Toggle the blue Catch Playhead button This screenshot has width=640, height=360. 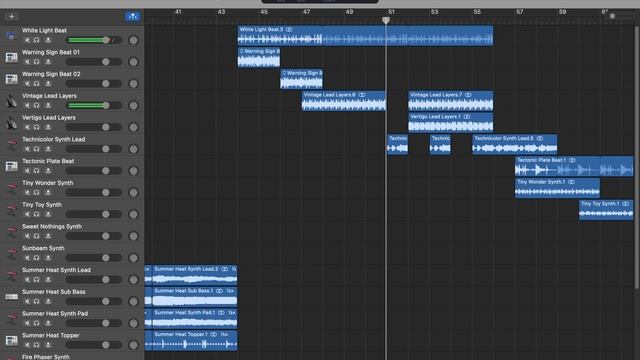[x=132, y=16]
